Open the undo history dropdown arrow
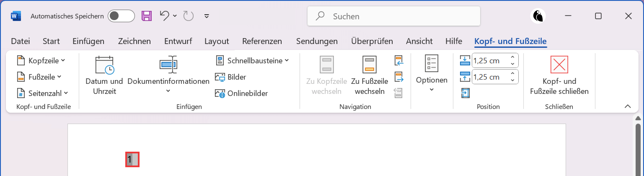The height and width of the screenshot is (176, 644). click(175, 16)
